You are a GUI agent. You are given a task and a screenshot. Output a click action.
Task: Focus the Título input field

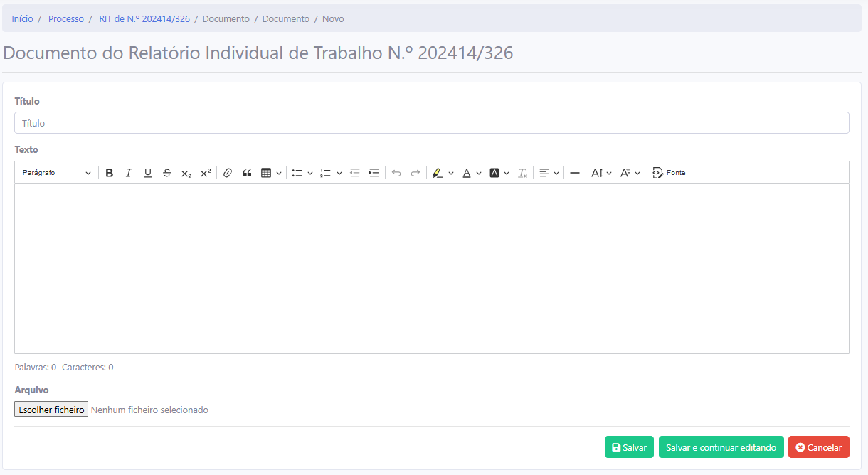coord(431,123)
